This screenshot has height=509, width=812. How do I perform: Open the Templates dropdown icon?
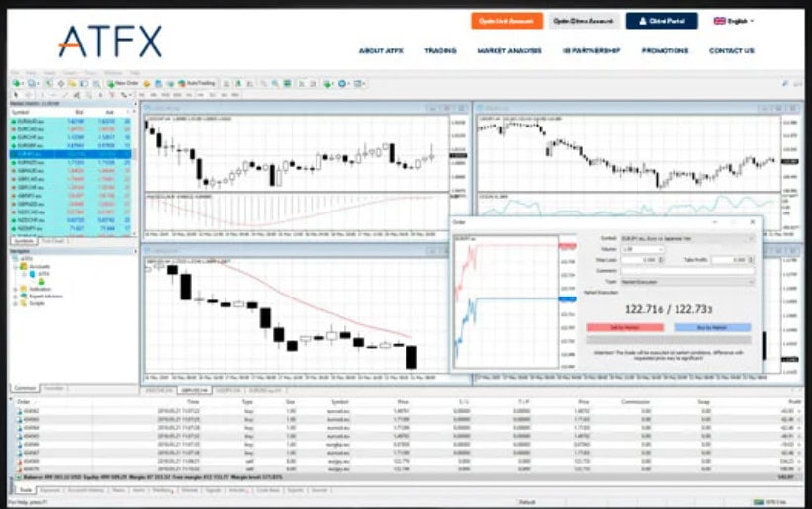click(x=359, y=83)
